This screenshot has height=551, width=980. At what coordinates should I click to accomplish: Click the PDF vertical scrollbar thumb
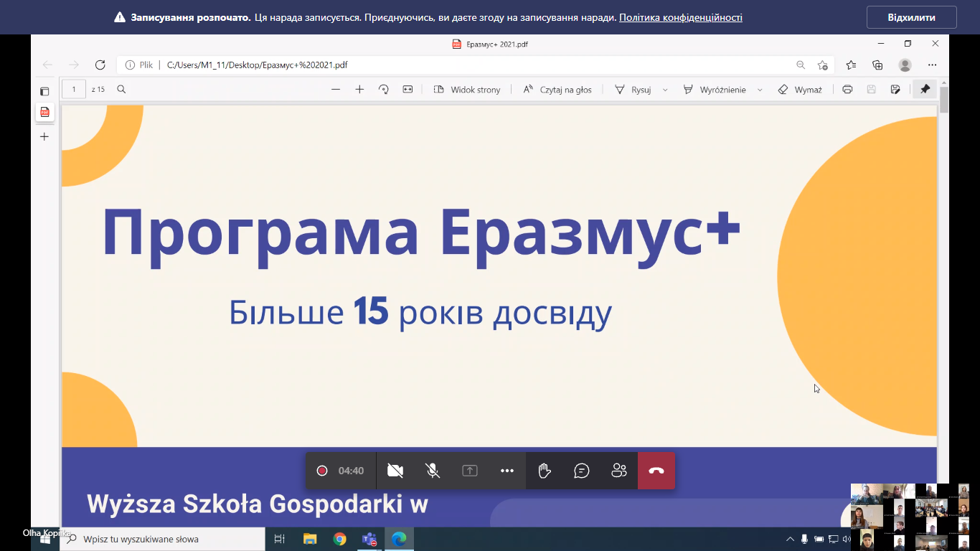943,100
